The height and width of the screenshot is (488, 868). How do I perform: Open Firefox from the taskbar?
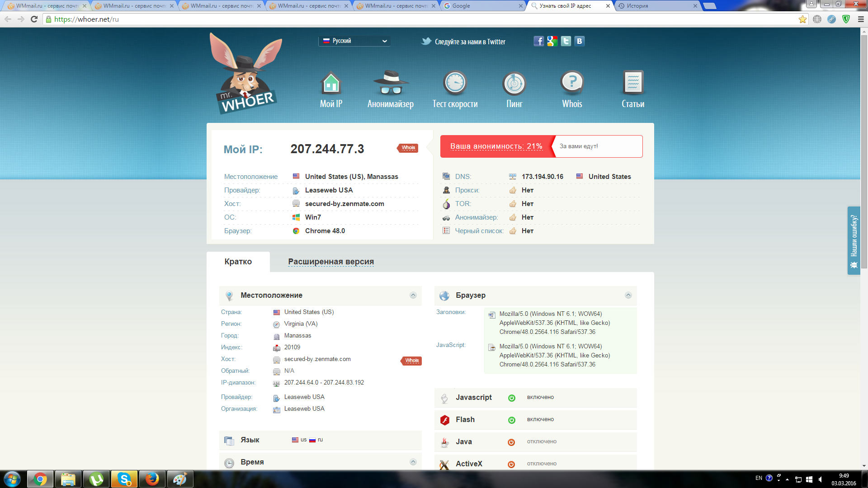(x=152, y=479)
